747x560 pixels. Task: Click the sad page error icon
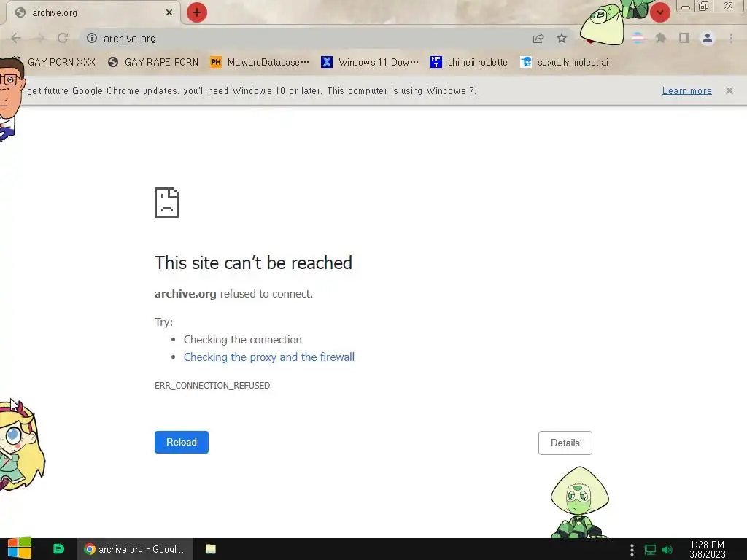pos(167,203)
